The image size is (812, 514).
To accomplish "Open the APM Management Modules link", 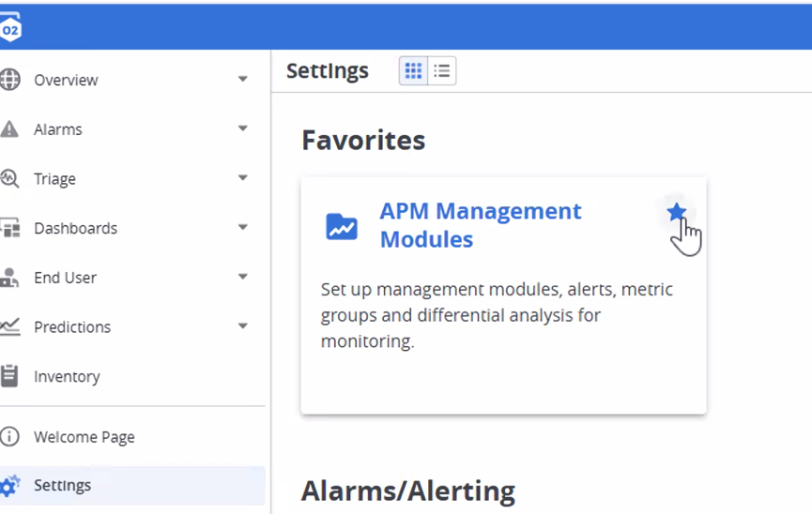I will click(480, 225).
